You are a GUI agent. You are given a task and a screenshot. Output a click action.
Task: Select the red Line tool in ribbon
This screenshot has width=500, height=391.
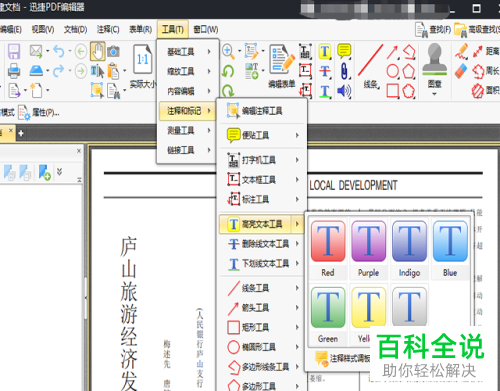370,60
